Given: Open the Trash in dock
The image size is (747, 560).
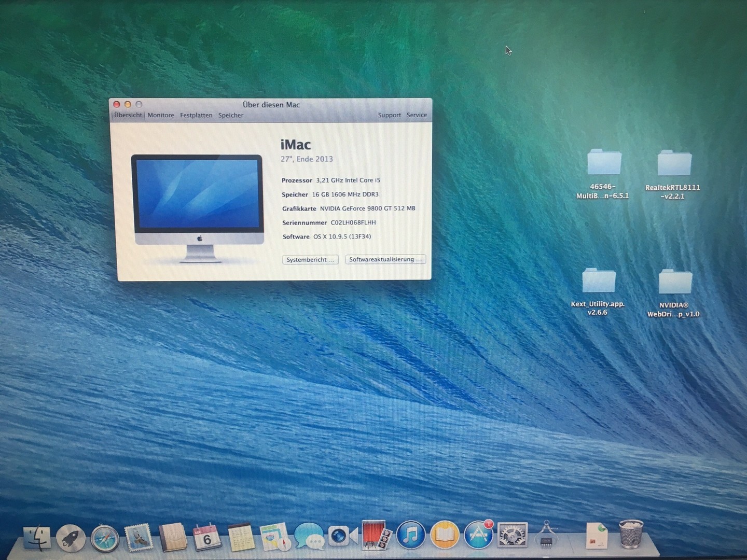Looking at the screenshot, I should pyautogui.click(x=631, y=535).
